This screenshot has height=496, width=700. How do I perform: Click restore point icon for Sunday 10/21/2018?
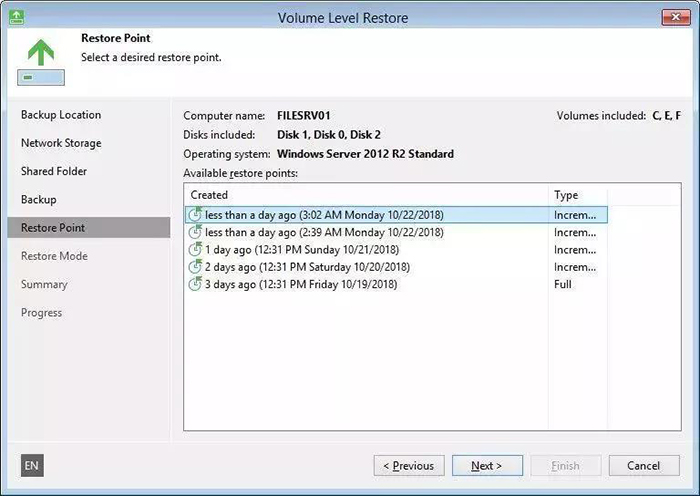point(195,249)
